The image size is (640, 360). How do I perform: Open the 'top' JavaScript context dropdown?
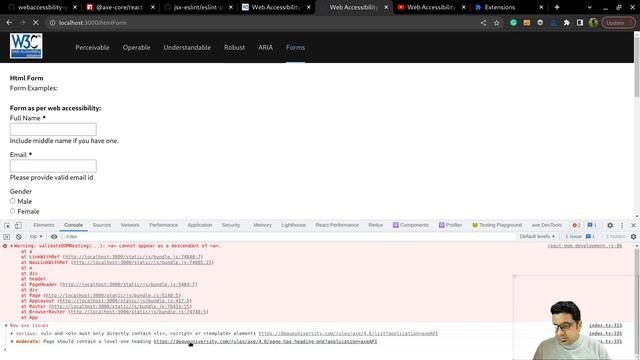(x=36, y=237)
